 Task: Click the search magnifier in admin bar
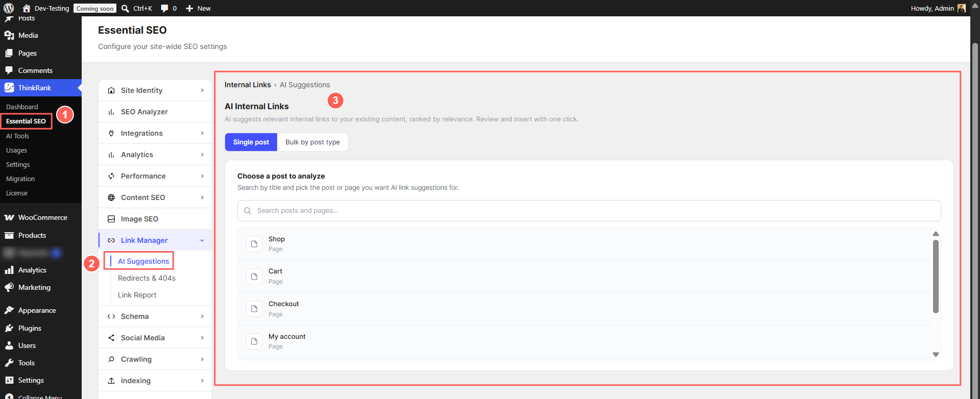125,8
